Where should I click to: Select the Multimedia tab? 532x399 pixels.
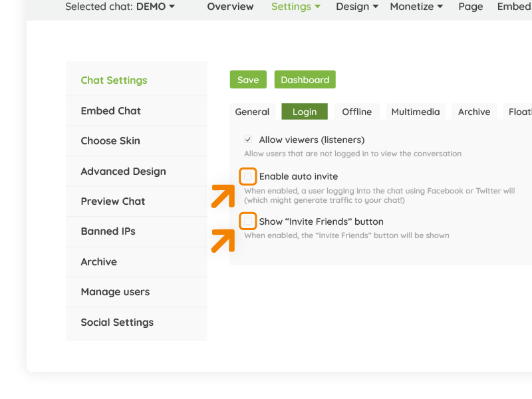[415, 112]
